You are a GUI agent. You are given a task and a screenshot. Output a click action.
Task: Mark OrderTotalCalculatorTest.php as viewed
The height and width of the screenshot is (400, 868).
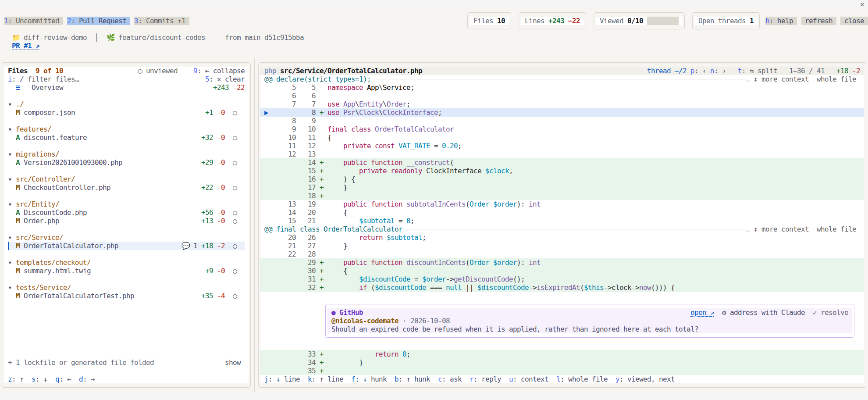tap(235, 296)
